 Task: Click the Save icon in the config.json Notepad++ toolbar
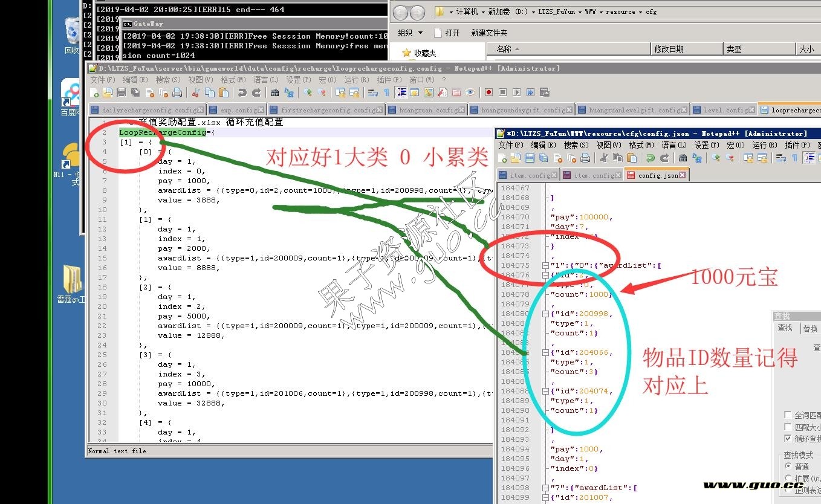530,158
